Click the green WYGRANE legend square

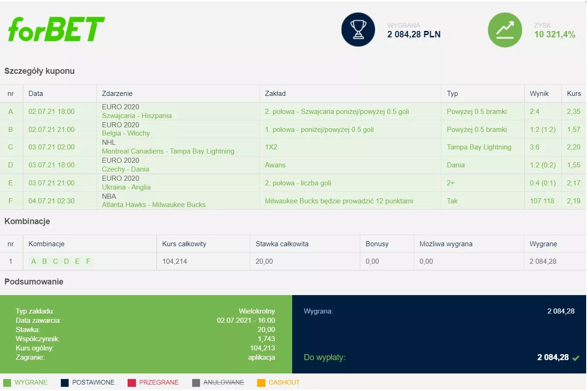point(7,383)
